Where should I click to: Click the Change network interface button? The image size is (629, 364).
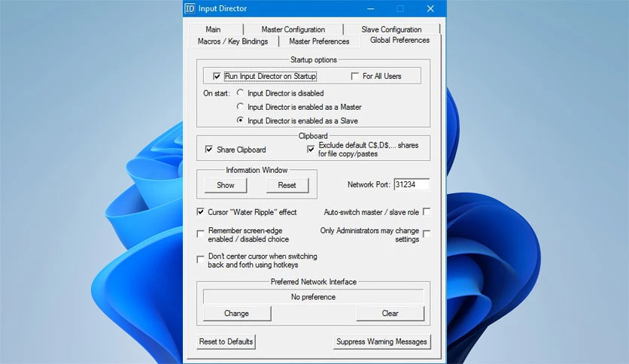coord(237,314)
